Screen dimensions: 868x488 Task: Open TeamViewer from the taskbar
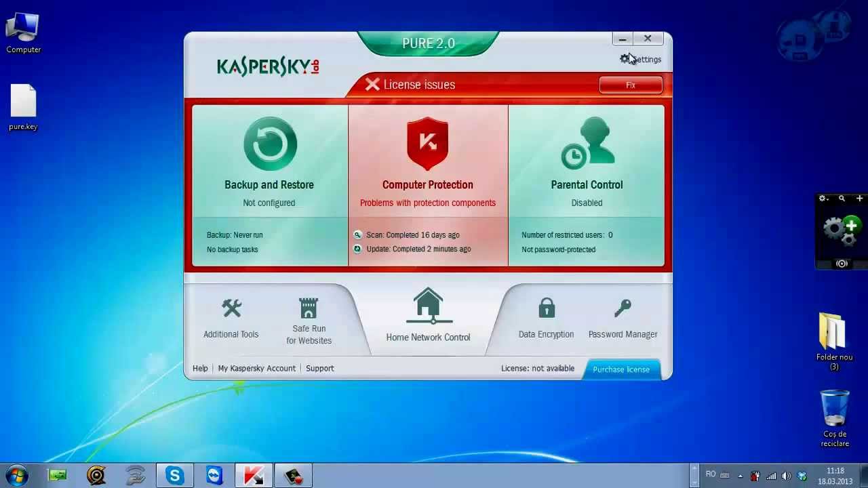coord(214,475)
